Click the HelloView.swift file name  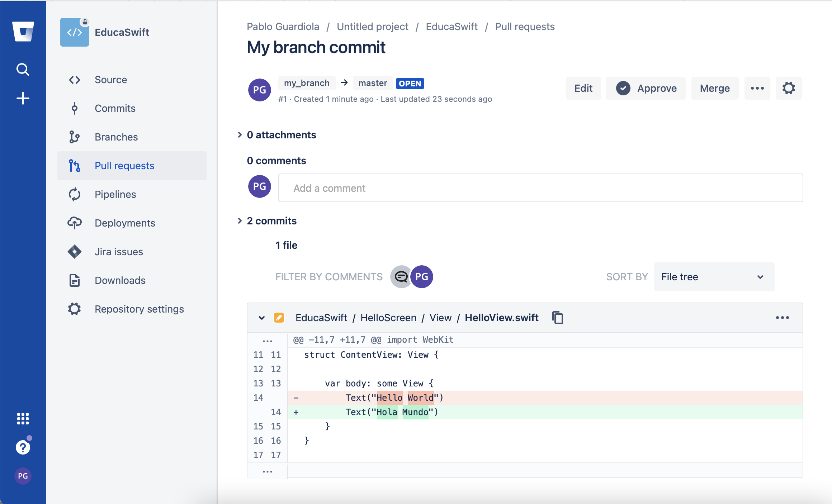(x=502, y=318)
